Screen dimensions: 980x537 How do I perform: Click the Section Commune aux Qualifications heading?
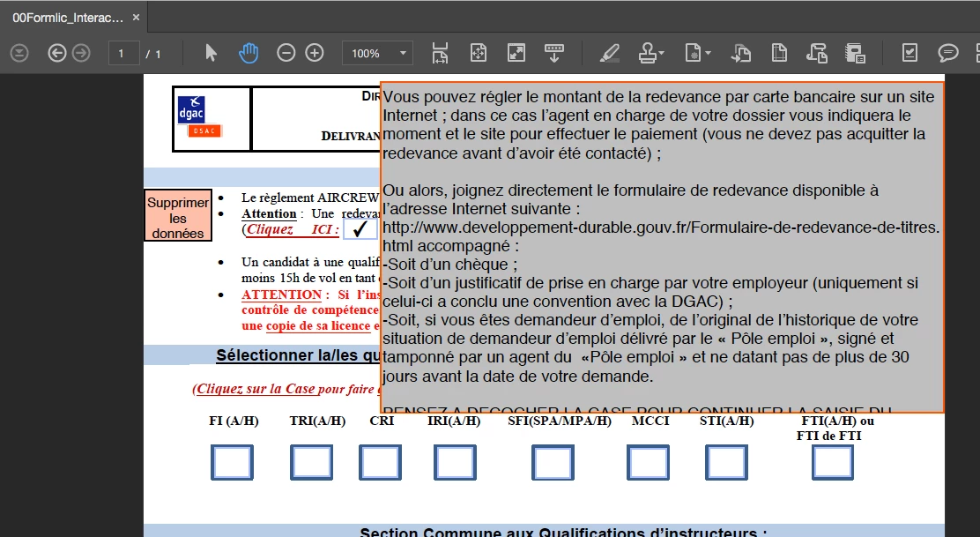click(x=563, y=532)
